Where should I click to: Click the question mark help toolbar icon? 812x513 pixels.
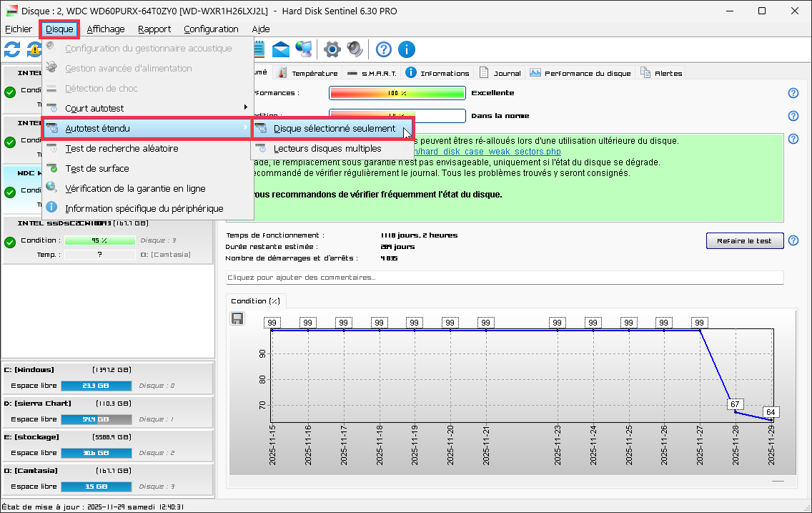[x=384, y=49]
